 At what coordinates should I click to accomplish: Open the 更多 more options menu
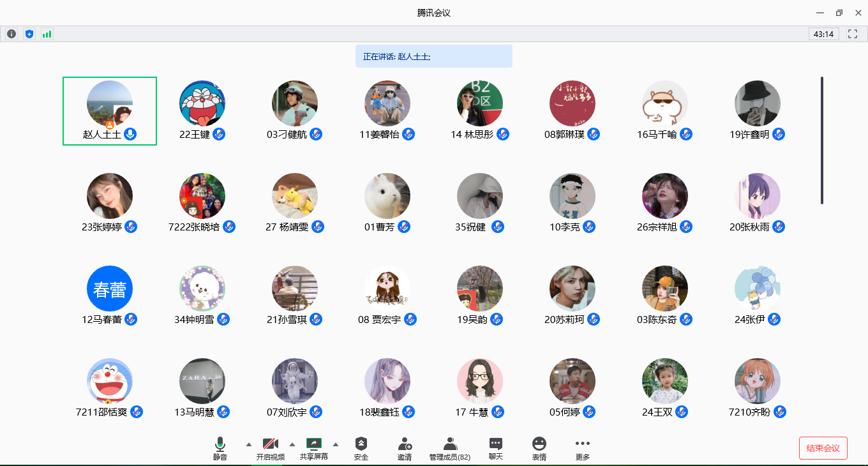582,449
